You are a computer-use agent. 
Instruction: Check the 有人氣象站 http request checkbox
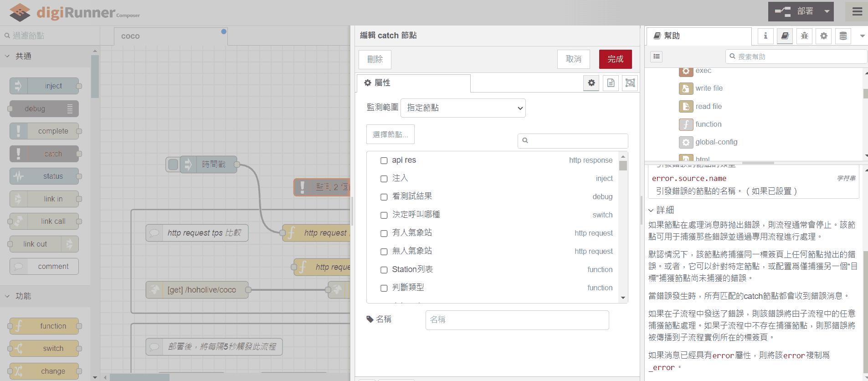pos(384,233)
